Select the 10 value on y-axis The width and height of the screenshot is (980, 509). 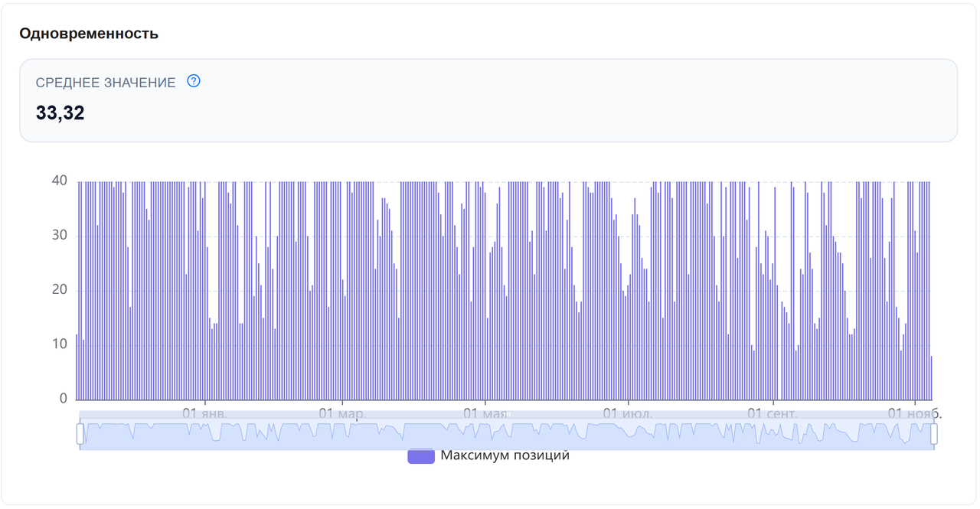(60, 344)
